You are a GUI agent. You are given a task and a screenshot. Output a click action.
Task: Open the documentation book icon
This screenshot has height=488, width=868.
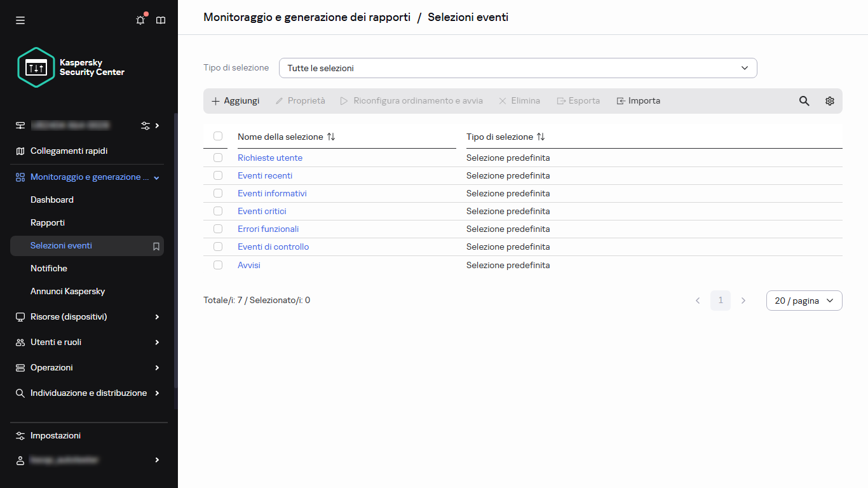[x=161, y=20]
